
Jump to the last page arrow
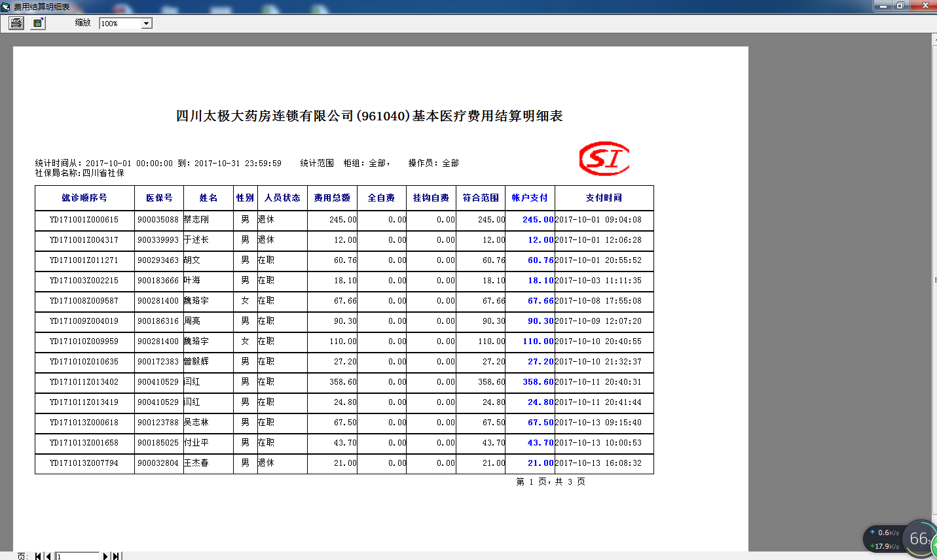pos(116,556)
